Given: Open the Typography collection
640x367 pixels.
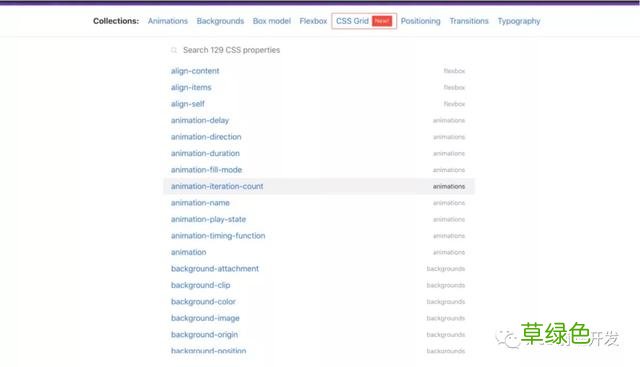Looking at the screenshot, I should click(519, 21).
